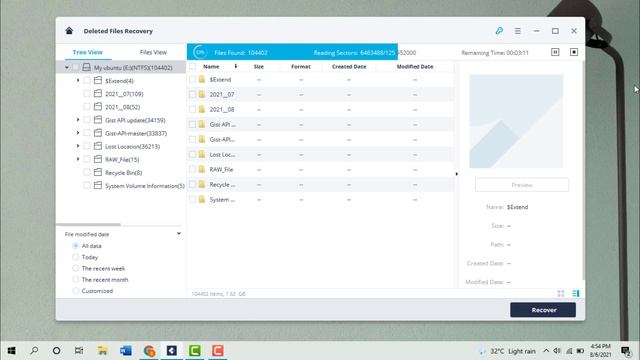This screenshot has width=640, height=360.
Task: Collapse the My ubuntu drive node
Action: (x=67, y=67)
